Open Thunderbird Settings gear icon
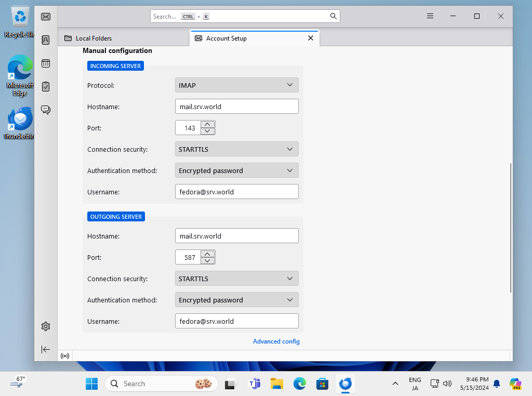The height and width of the screenshot is (396, 532). [x=46, y=326]
